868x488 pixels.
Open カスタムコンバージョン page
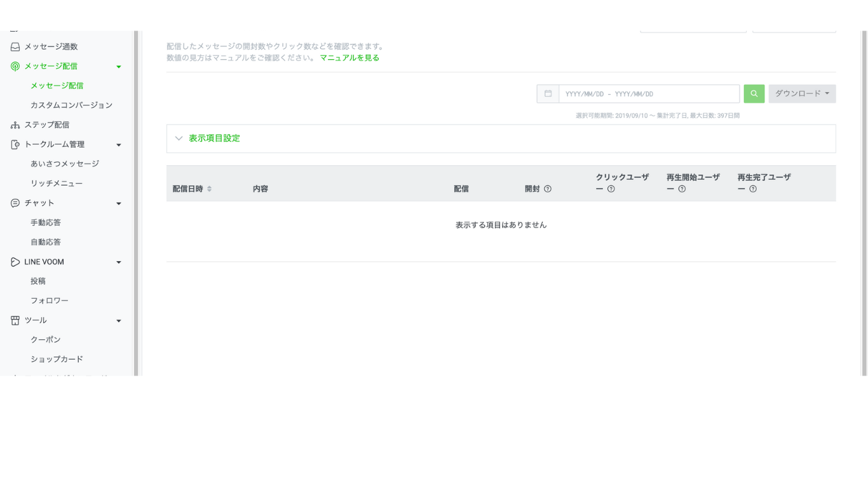pyautogui.click(x=71, y=105)
